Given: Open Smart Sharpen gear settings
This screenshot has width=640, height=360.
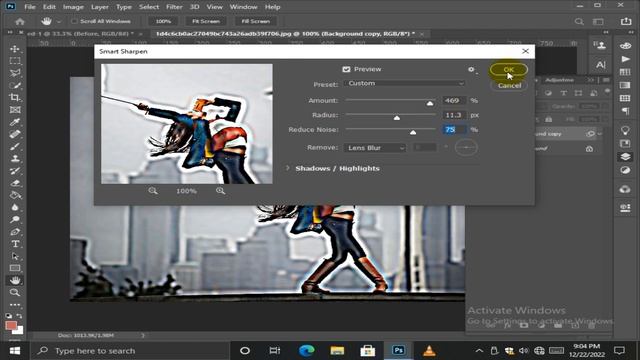Looking at the screenshot, I should pos(472,70).
